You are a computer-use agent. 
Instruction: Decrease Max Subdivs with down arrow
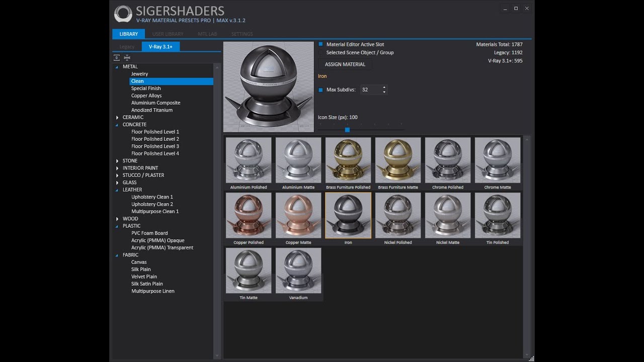pos(384,92)
